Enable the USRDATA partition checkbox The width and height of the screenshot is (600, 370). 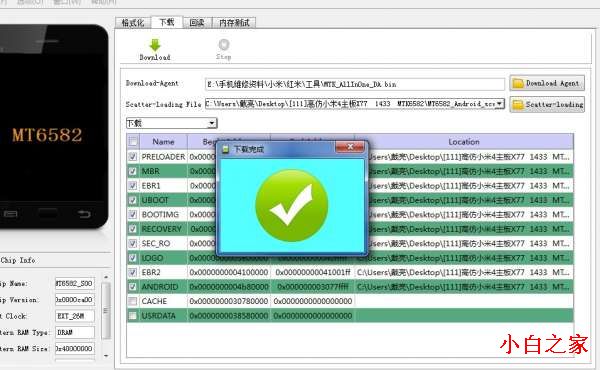(x=133, y=316)
